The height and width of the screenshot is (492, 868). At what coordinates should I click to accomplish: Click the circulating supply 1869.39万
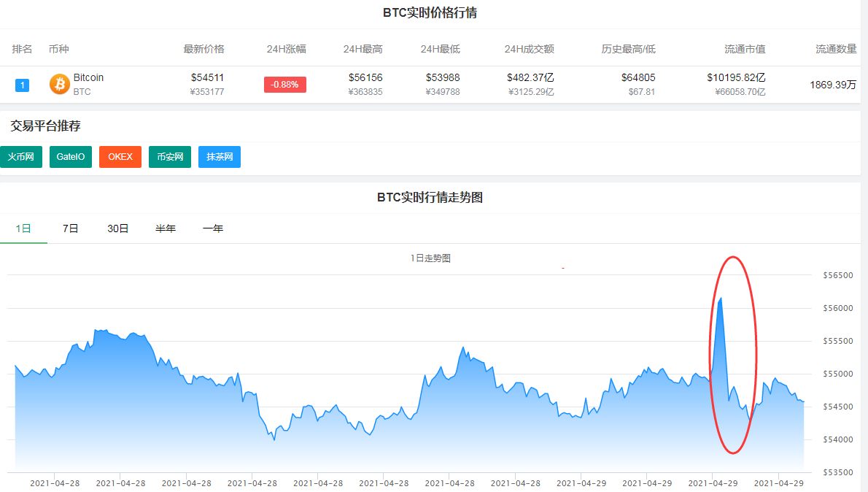[x=833, y=85]
